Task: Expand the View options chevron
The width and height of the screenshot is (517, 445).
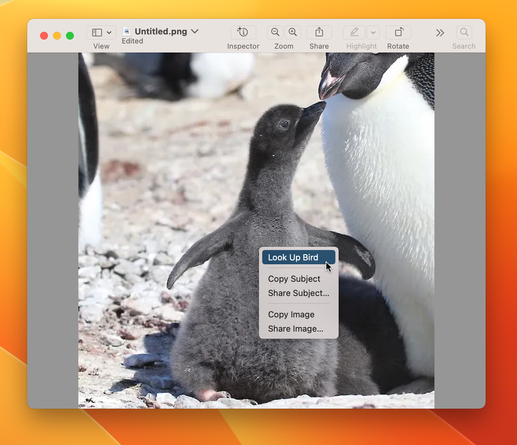Action: point(109,33)
